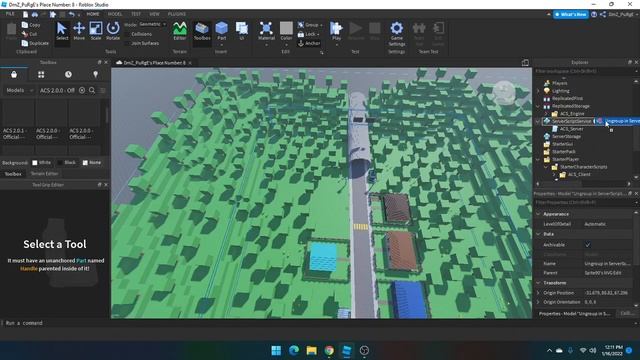Click Anchor in the Edit group
This screenshot has width=640, height=360.
click(x=309, y=43)
